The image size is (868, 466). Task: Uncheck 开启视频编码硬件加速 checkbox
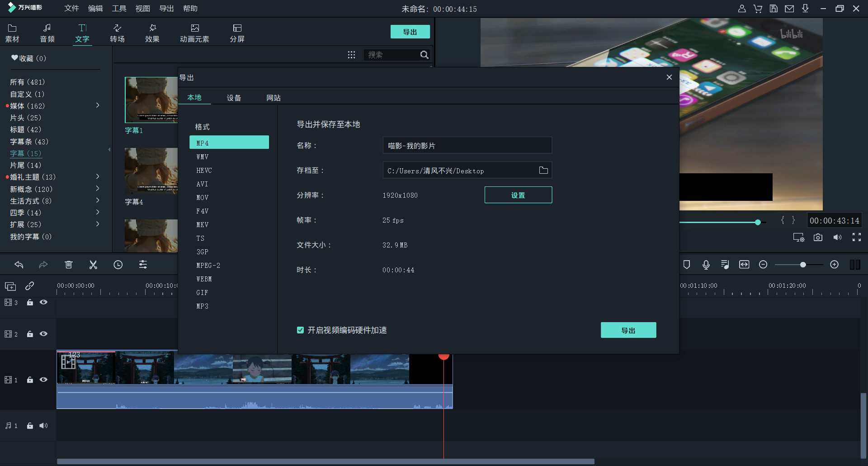[300, 330]
